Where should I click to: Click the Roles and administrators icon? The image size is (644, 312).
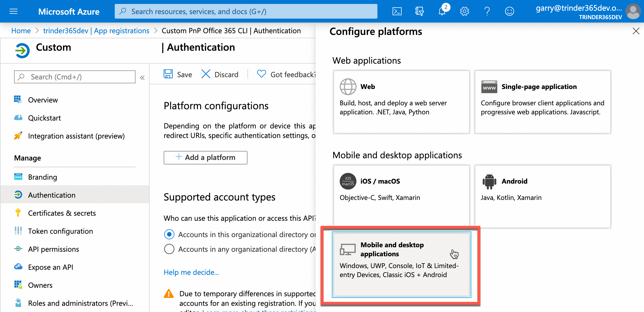click(18, 303)
